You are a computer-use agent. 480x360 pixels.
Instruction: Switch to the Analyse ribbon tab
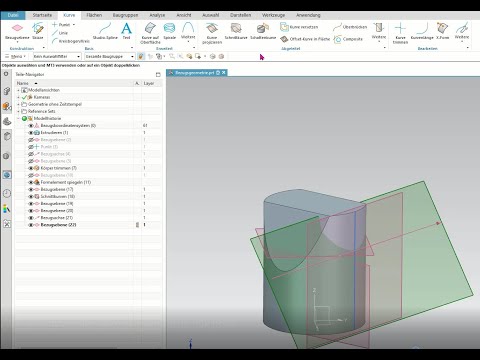[x=157, y=15]
